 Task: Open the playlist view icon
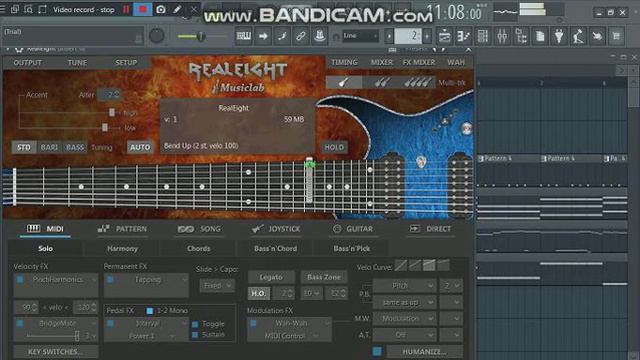444,36
